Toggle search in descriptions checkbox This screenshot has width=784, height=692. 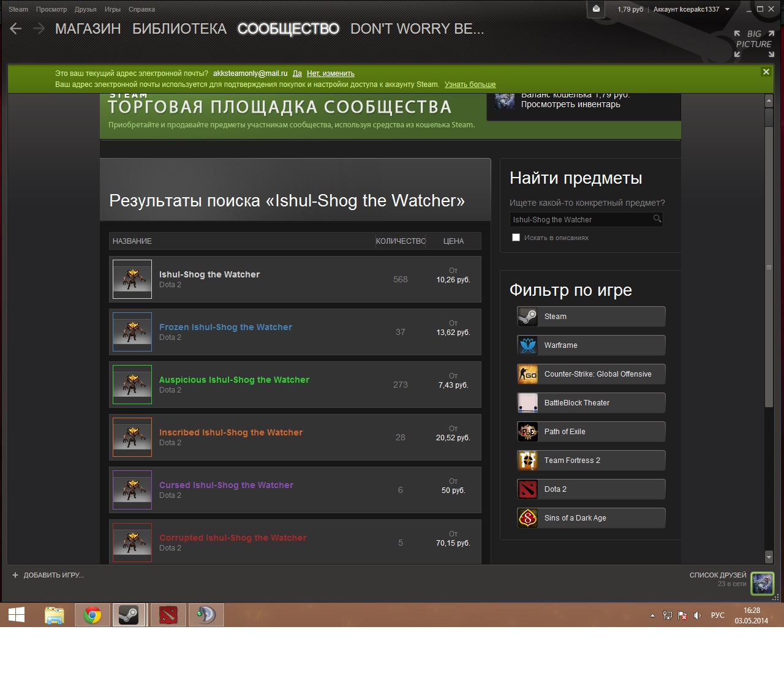tap(516, 238)
